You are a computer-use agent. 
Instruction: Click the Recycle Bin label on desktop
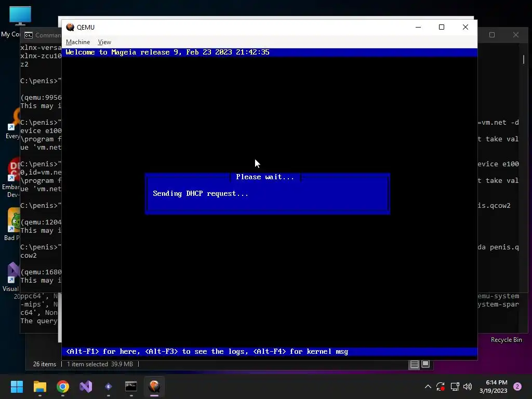point(506,340)
